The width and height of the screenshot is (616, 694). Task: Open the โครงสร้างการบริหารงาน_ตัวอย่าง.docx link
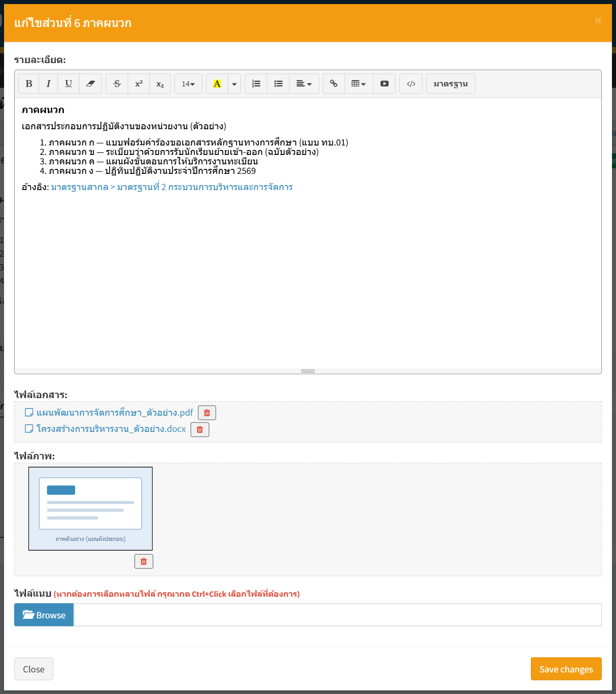tap(111, 429)
